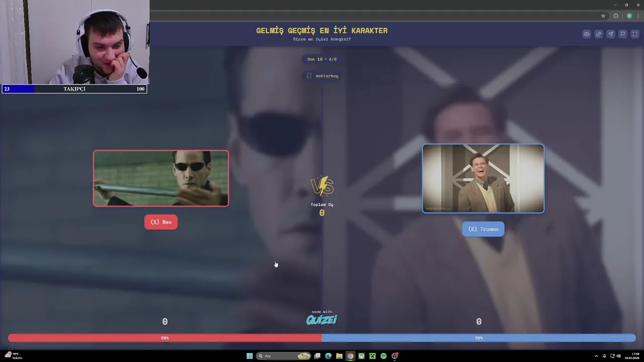Click the Neo vote count 0

coord(165,321)
